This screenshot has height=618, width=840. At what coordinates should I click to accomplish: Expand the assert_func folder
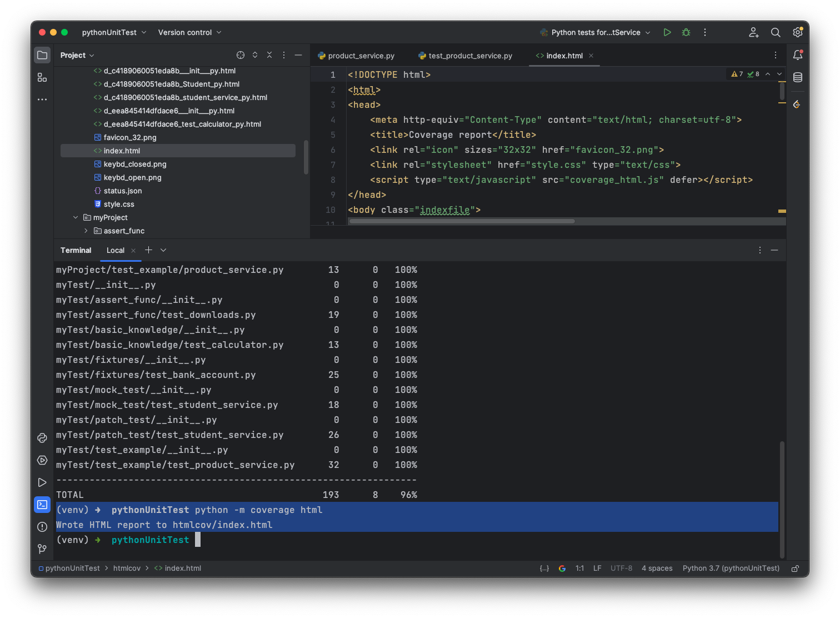coord(86,231)
